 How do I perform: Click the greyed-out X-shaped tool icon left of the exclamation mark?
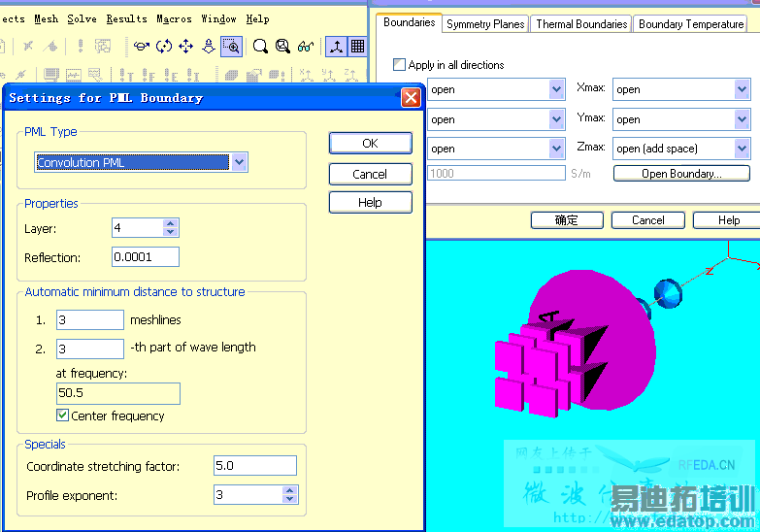(x=27, y=46)
